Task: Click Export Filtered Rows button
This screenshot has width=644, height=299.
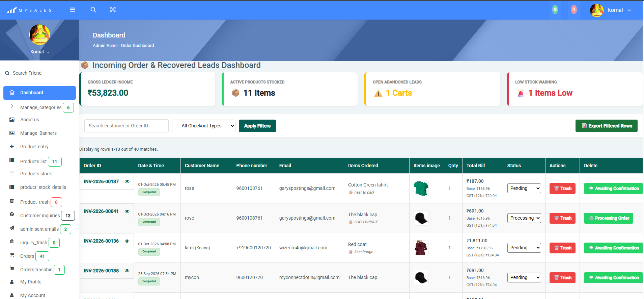Action: (x=607, y=126)
